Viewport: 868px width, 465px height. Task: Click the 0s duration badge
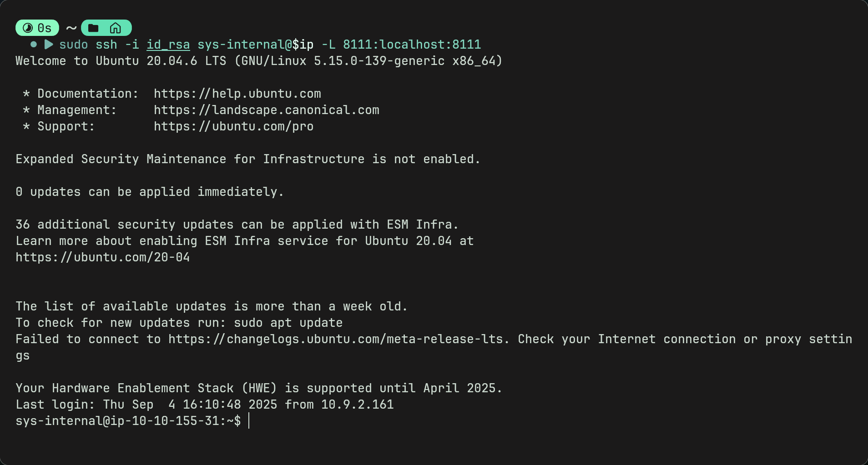pos(37,28)
